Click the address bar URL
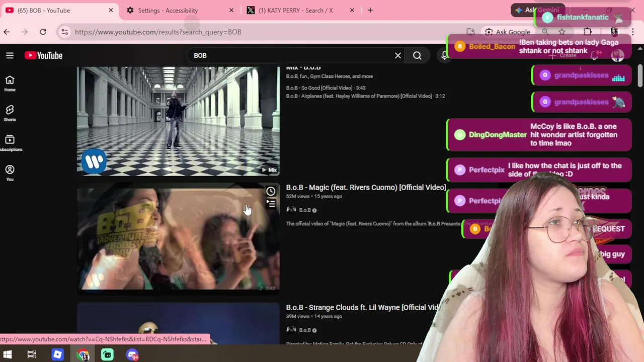 point(158,32)
